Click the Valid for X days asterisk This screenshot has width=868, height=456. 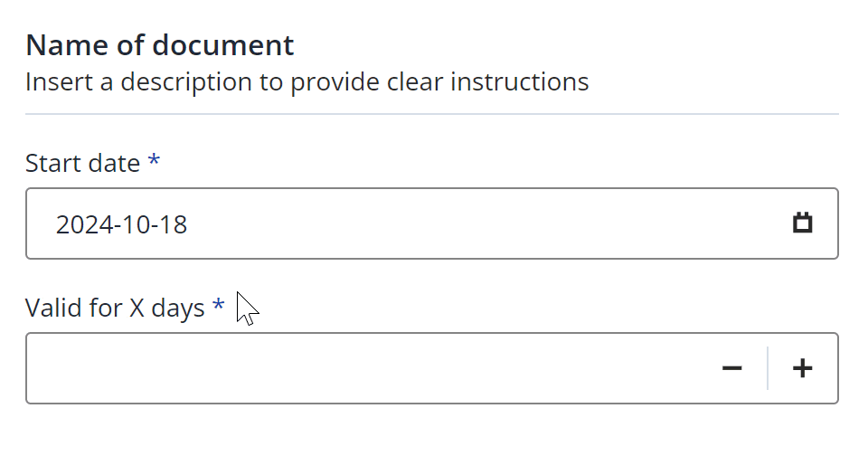click(x=218, y=305)
